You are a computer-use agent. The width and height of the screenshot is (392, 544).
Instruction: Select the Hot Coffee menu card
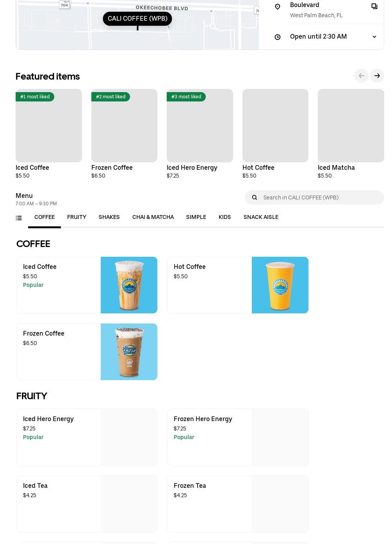238,285
